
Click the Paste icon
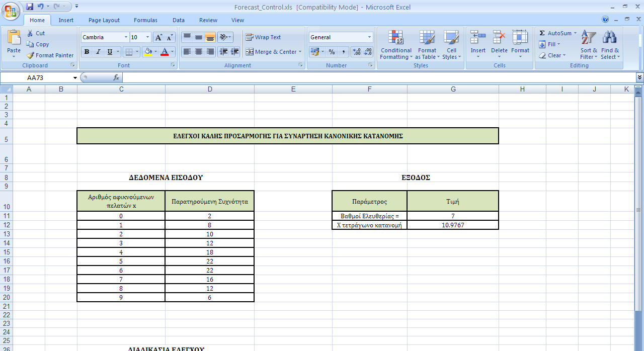pyautogui.click(x=14, y=38)
